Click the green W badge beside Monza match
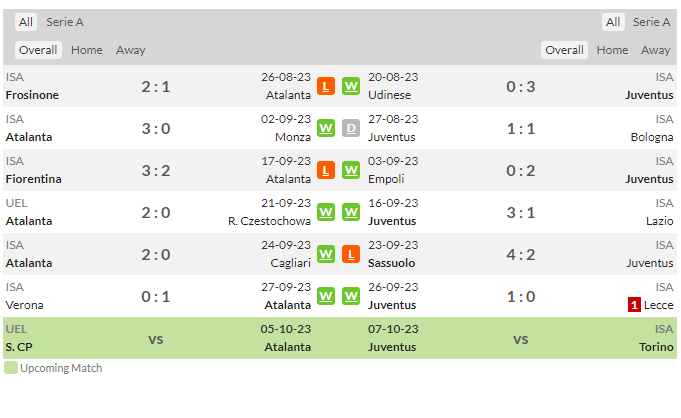The width and height of the screenshot is (681, 418). coord(326,129)
